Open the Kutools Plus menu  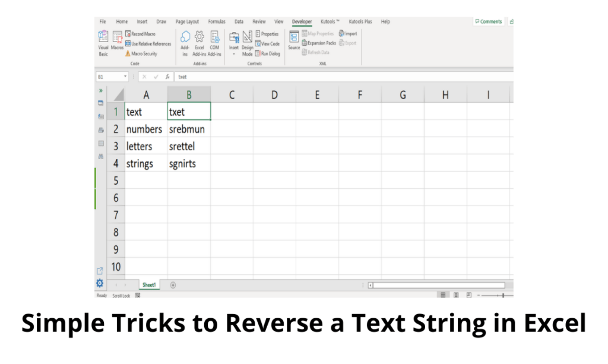click(x=360, y=21)
